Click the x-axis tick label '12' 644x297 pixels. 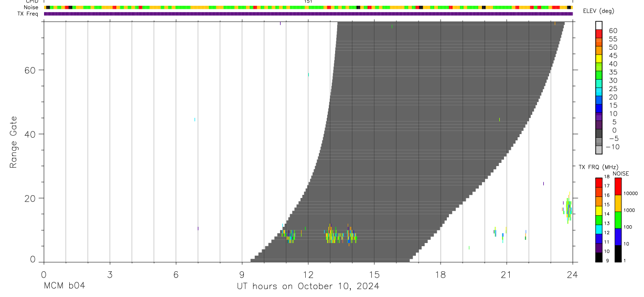click(308, 274)
